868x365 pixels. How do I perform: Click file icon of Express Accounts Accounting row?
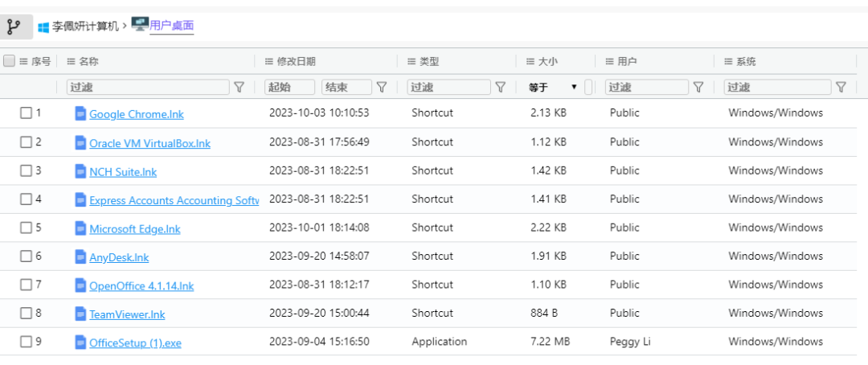(81, 199)
